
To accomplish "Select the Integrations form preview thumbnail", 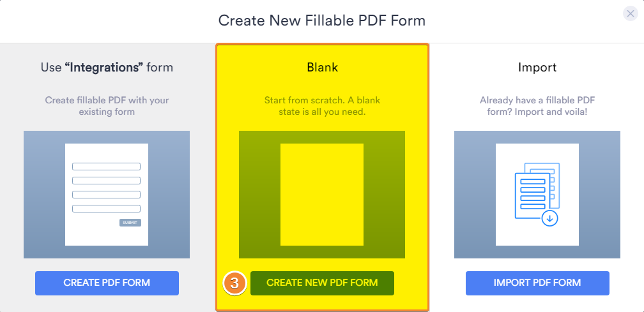I will (x=107, y=195).
